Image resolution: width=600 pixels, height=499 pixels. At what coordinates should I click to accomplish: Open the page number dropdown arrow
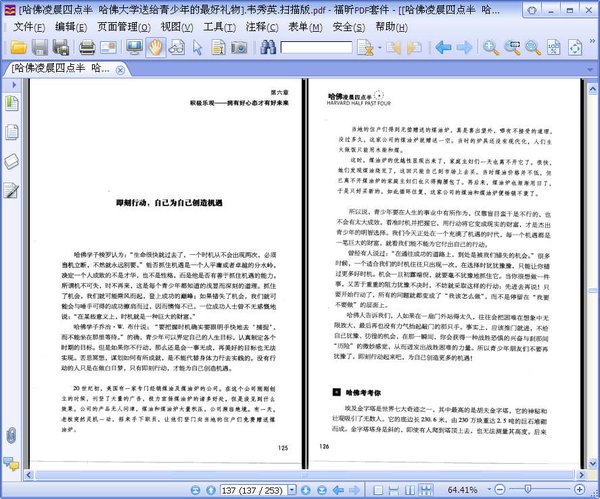[x=292, y=490]
